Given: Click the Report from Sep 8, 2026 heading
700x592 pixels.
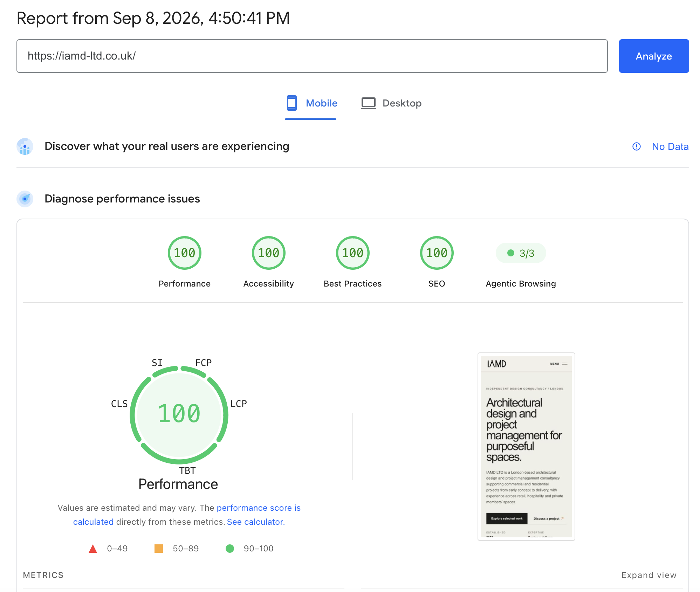Looking at the screenshot, I should (153, 18).
